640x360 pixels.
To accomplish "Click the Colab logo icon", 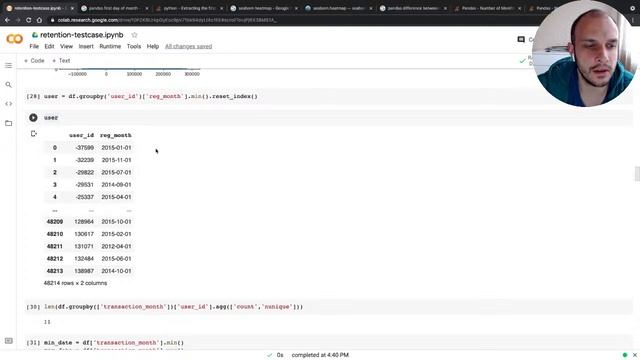I will tap(14, 39).
